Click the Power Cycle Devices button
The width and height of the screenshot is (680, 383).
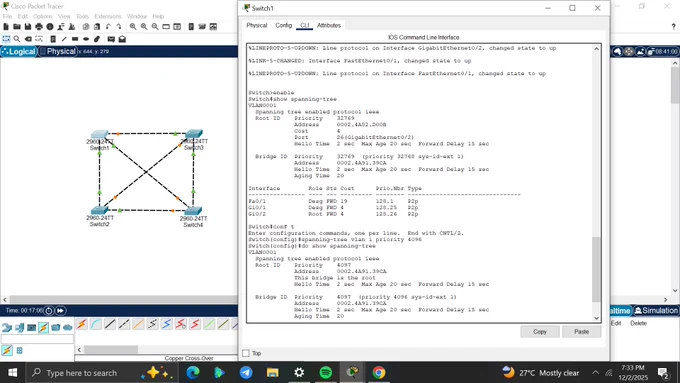click(x=49, y=311)
